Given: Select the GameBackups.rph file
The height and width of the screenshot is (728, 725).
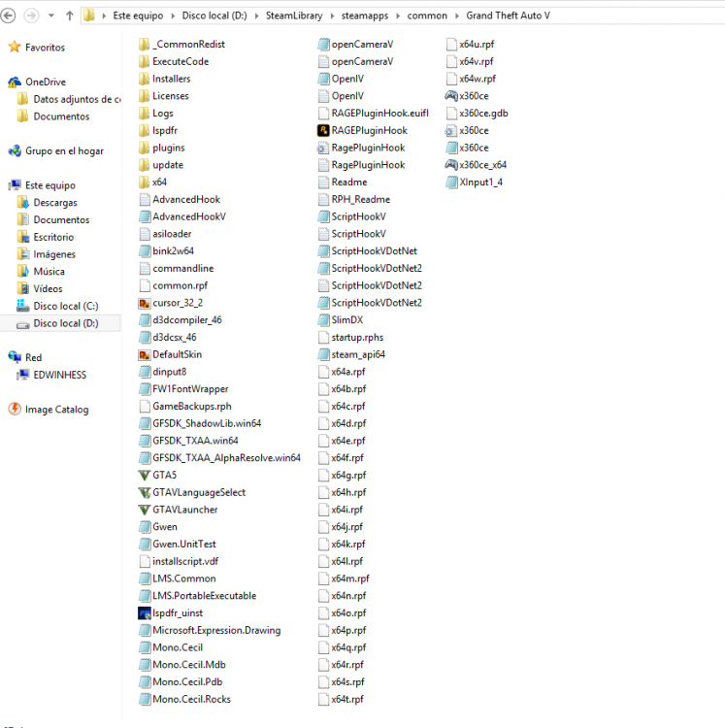Looking at the screenshot, I should [185, 407].
